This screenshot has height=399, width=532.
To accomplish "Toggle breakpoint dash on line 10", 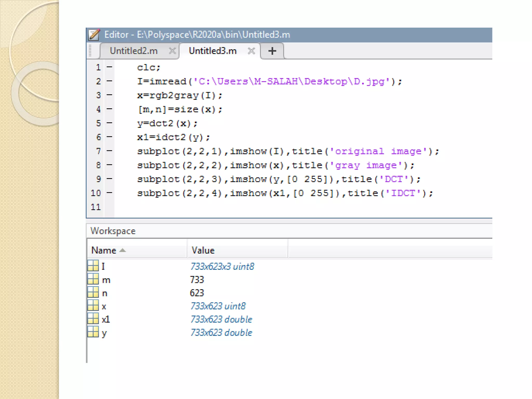I will (109, 193).
